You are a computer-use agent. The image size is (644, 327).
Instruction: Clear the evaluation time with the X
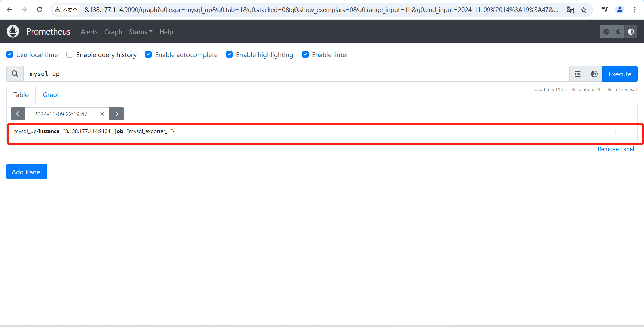coord(102,114)
